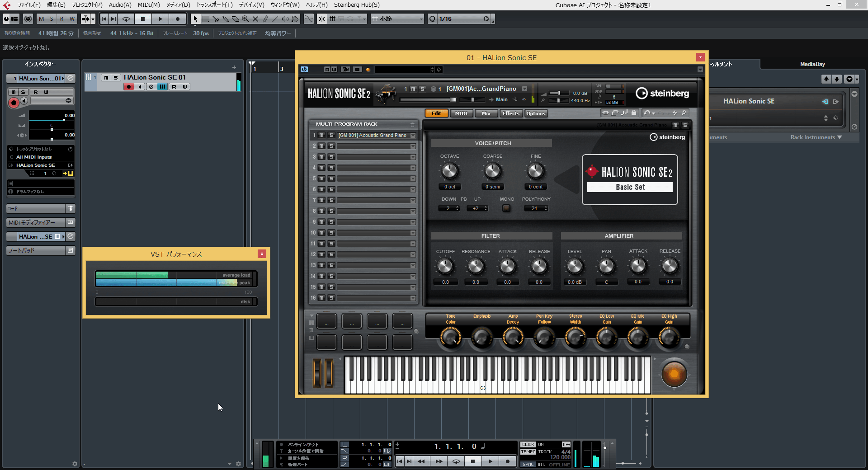Click the orange sphere controller

(x=674, y=374)
